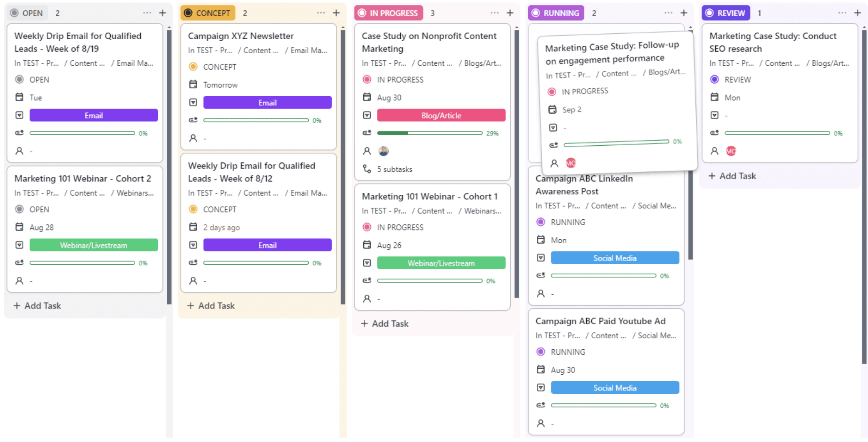Click the plus icon in OPEN column header
868x442 pixels.
pos(162,13)
